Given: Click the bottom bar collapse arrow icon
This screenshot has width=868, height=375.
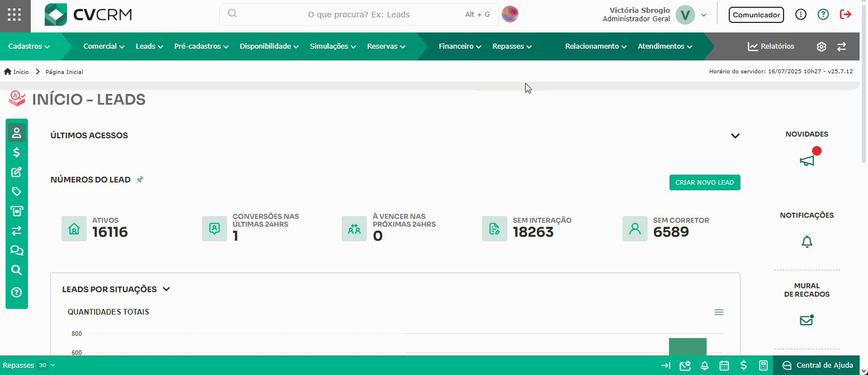Looking at the screenshot, I should pyautogui.click(x=666, y=365).
